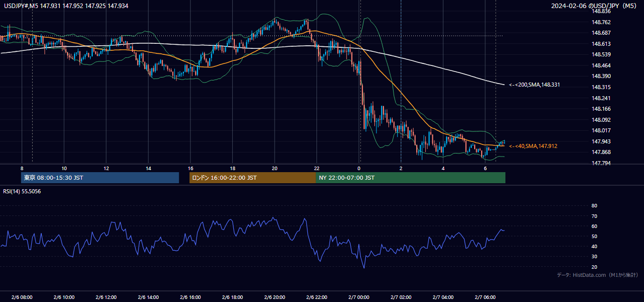Click hour label 18 under the price chart
The height and width of the screenshot is (302, 644).
(x=232, y=168)
